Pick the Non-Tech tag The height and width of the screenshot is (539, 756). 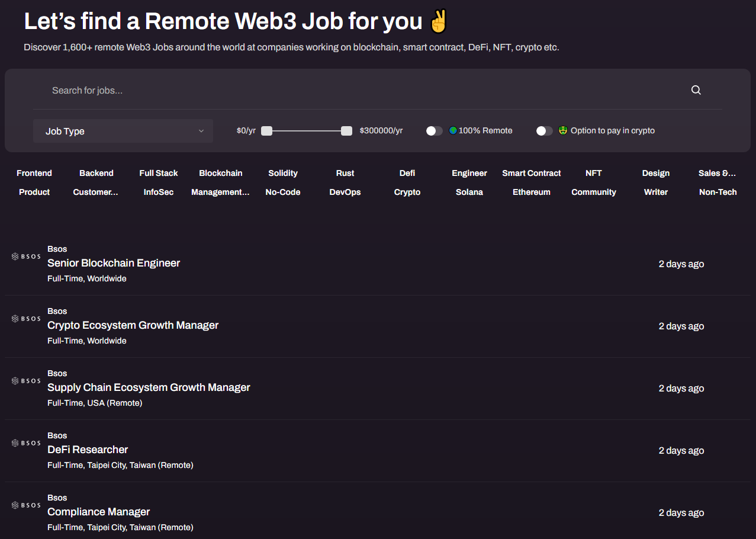click(718, 192)
